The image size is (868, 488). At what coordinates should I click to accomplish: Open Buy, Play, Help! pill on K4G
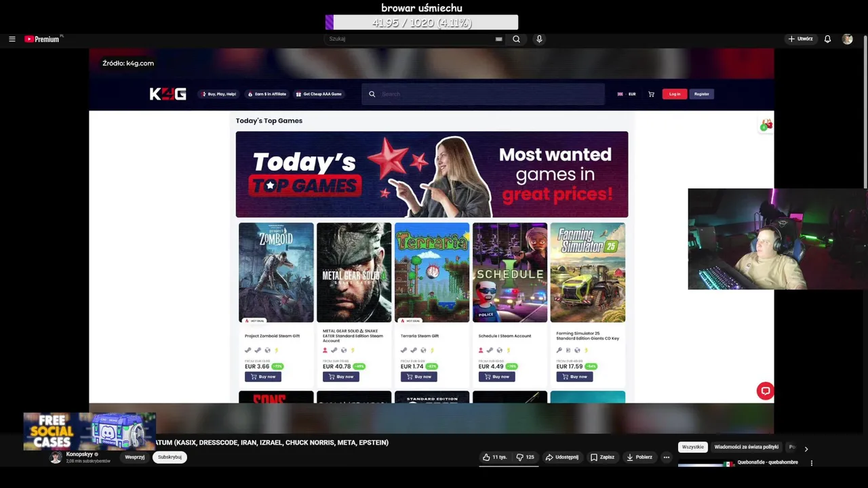click(x=218, y=94)
